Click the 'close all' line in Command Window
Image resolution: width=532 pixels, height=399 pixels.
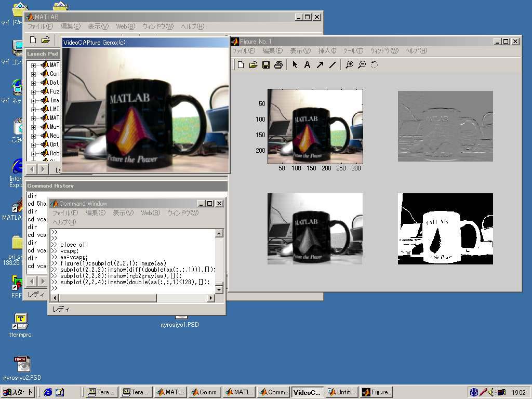pos(74,245)
